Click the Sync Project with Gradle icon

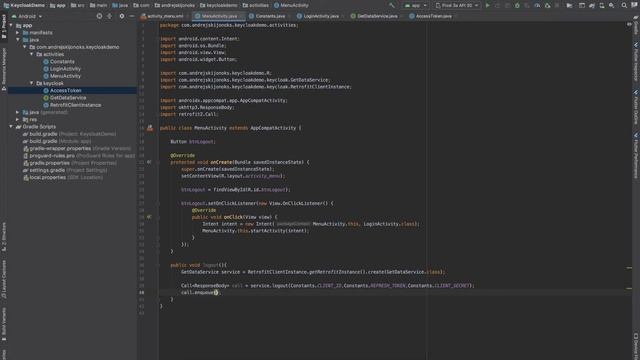(x=591, y=5)
